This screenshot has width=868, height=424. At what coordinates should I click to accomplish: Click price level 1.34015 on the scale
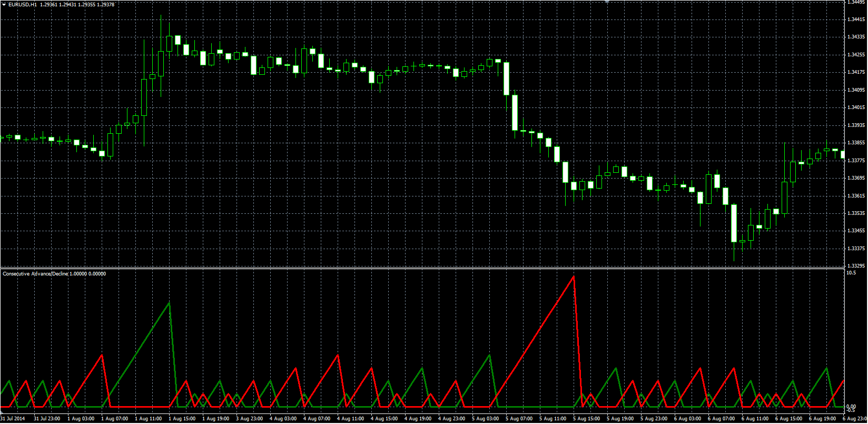[x=856, y=107]
